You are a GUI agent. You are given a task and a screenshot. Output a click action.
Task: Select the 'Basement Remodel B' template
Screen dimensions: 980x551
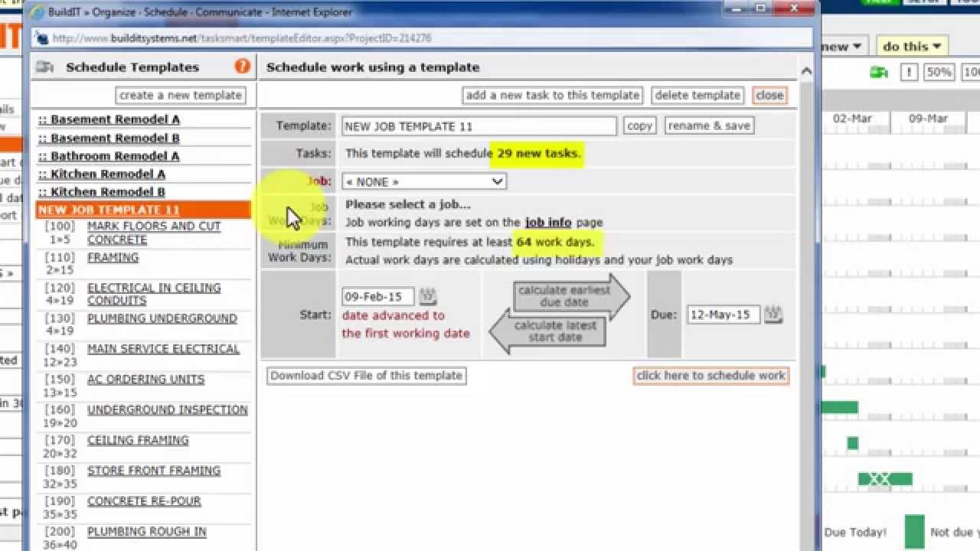[109, 138]
